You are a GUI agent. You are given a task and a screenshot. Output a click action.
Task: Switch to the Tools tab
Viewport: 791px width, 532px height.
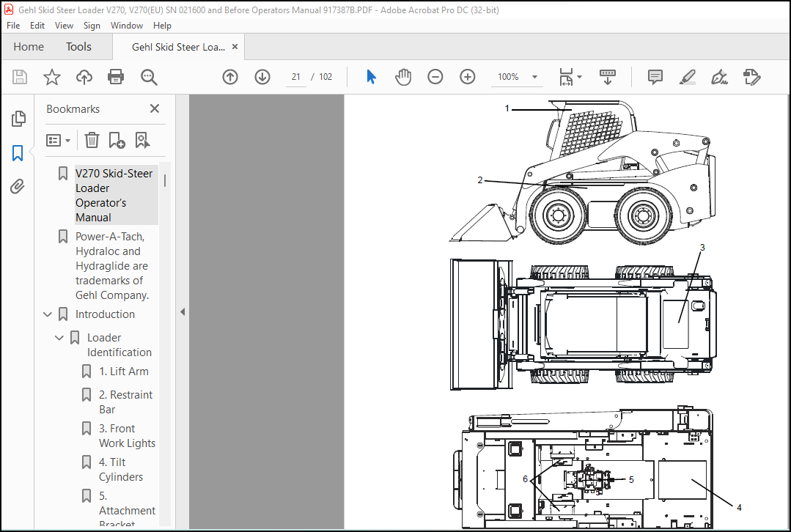click(78, 47)
